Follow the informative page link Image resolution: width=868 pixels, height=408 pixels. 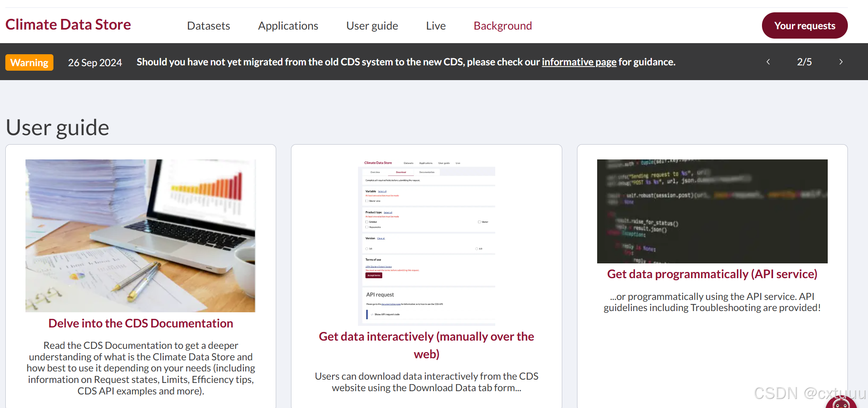click(579, 62)
